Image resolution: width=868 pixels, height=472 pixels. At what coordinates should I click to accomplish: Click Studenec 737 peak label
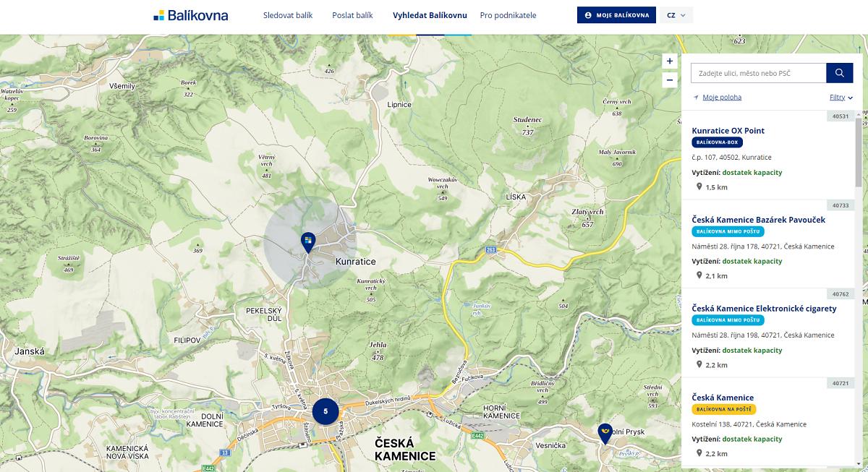527,125
